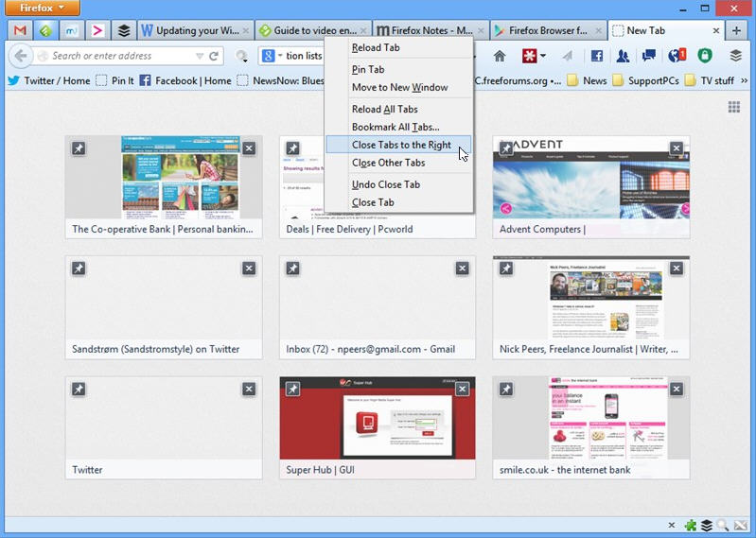Click the Back navigation arrow

tap(20, 56)
